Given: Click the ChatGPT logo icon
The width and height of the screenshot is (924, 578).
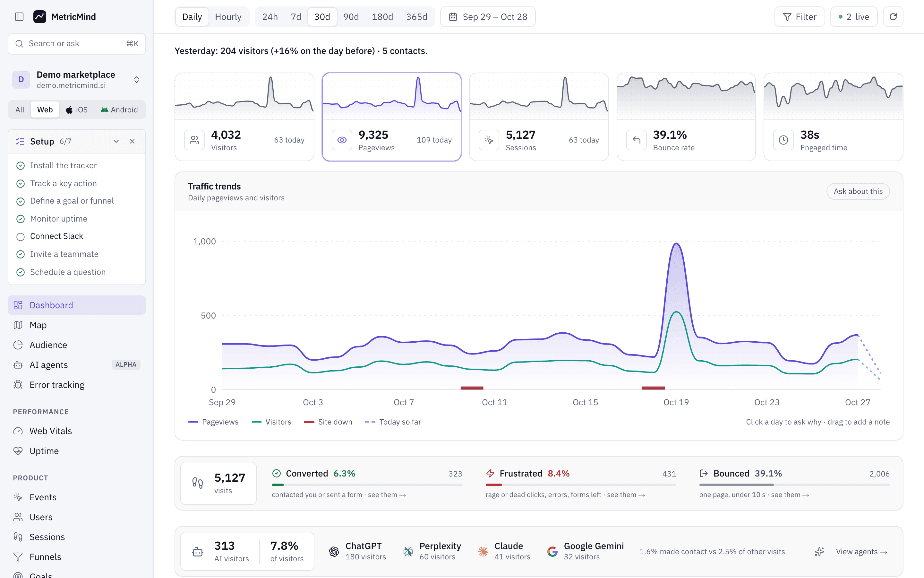Looking at the screenshot, I should [334, 551].
